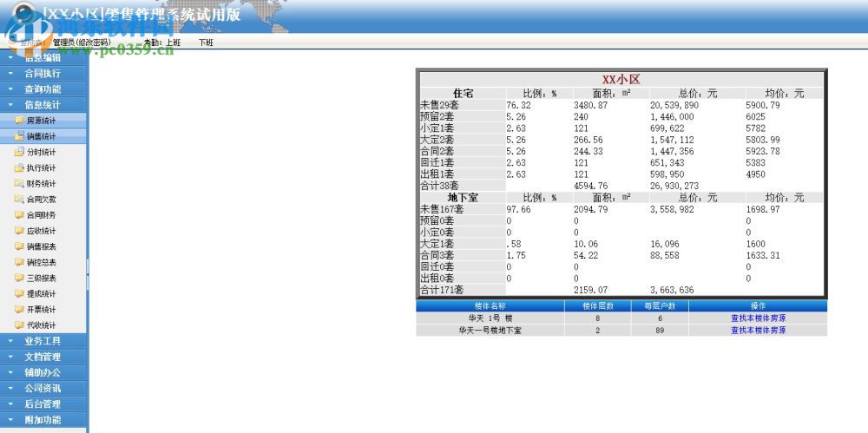Select the 预留2套 row label
This screenshot has width=868, height=433.
tap(437, 117)
